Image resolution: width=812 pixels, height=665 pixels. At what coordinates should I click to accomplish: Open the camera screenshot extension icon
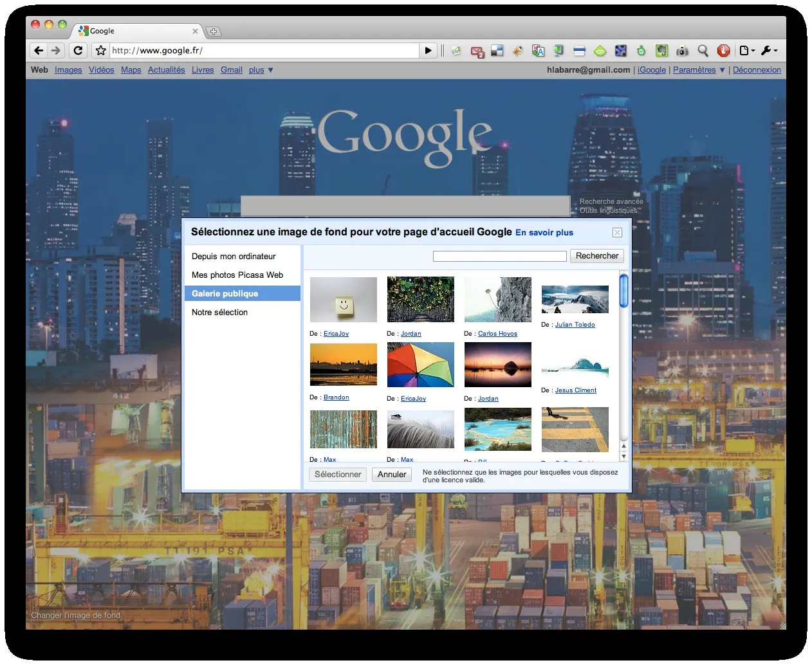[x=682, y=50]
